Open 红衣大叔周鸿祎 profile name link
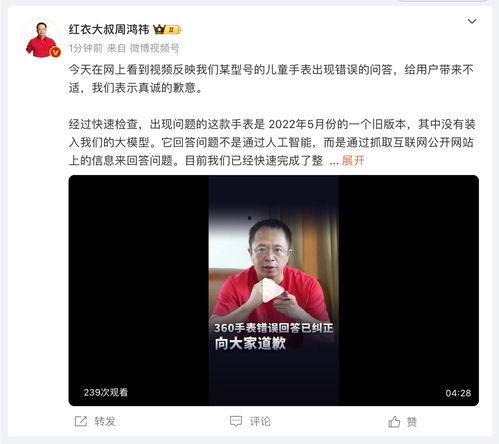The image size is (499, 444). (109, 30)
